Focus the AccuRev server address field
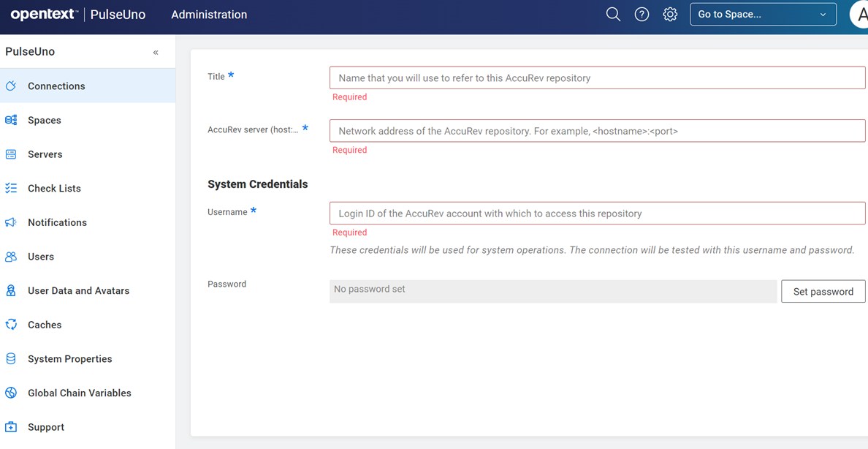868x449 pixels. coord(597,132)
